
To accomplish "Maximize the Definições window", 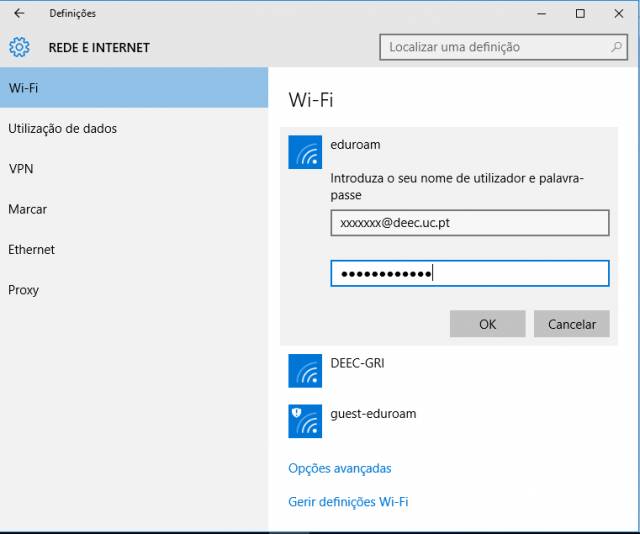I will (x=580, y=13).
